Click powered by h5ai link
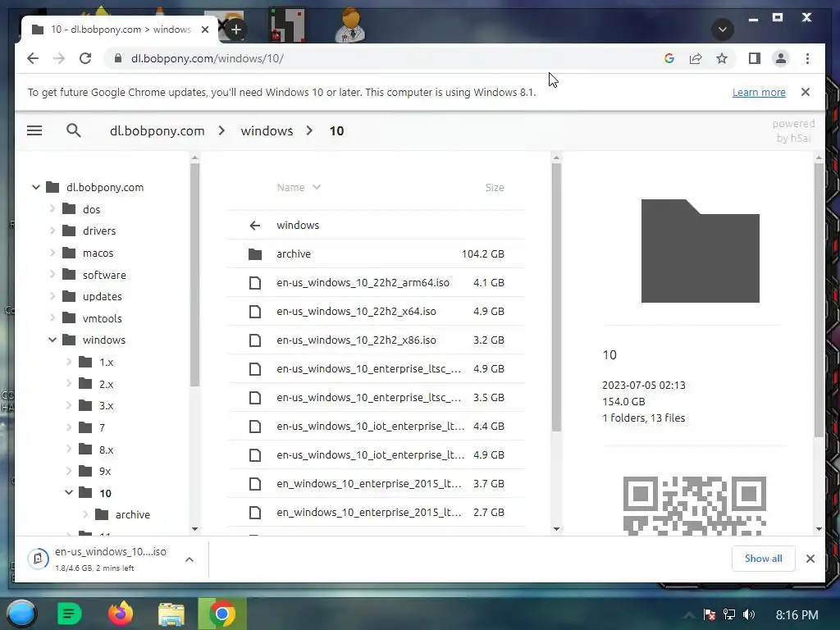 (793, 130)
